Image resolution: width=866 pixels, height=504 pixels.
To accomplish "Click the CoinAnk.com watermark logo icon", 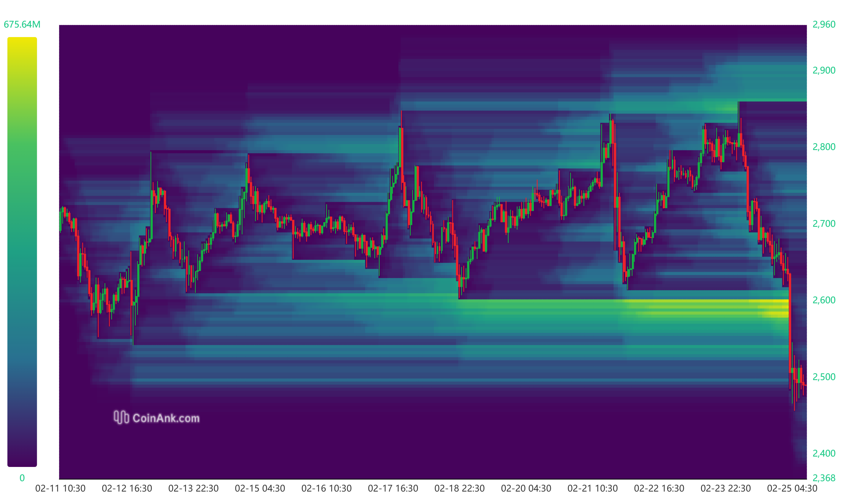I will click(x=121, y=418).
